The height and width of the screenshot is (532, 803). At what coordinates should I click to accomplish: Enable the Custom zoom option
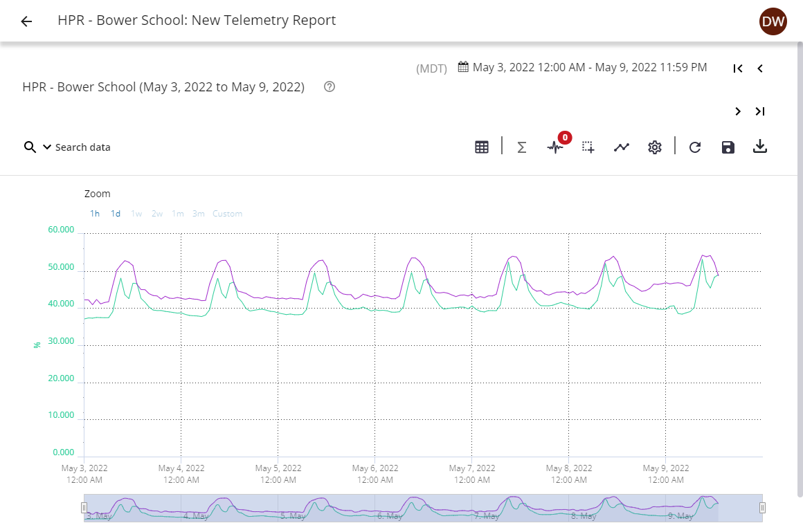228,213
